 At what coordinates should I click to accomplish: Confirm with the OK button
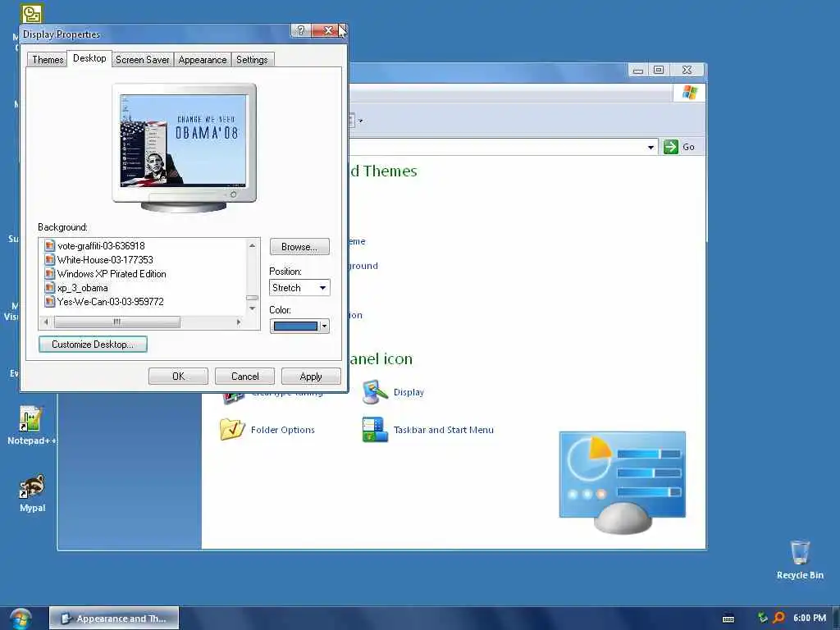178,376
